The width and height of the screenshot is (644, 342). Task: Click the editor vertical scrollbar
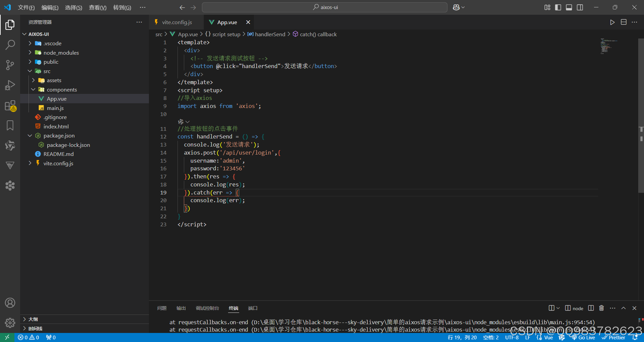pyautogui.click(x=641, y=116)
